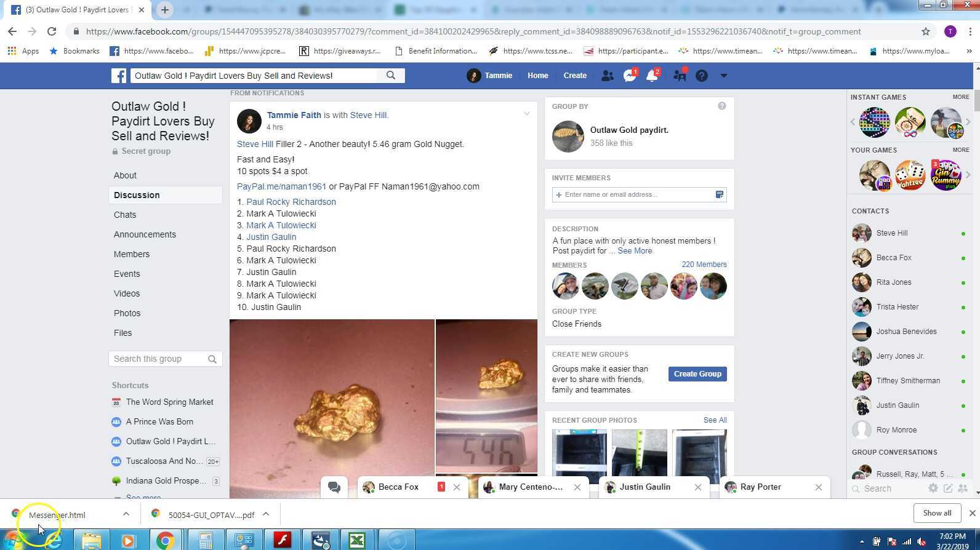Click Show all downloads
This screenshot has height=550, width=980.
pos(937,513)
